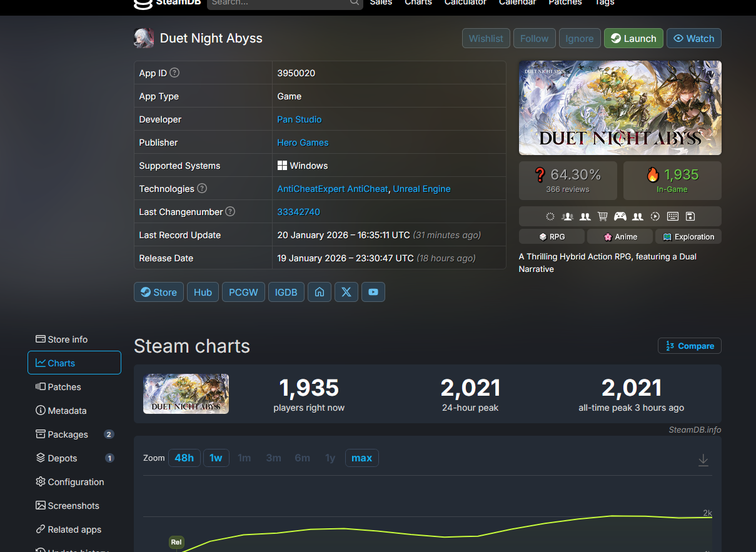The width and height of the screenshot is (756, 552).
Task: Click the dotted loading circle feature icon
Action: pyautogui.click(x=550, y=216)
